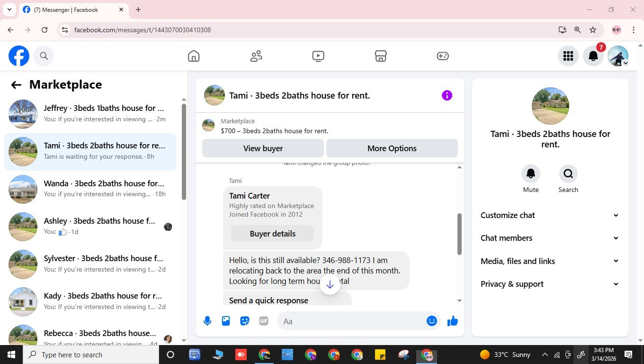Click the address bar URL
The width and height of the screenshot is (644, 364).
[x=143, y=30]
